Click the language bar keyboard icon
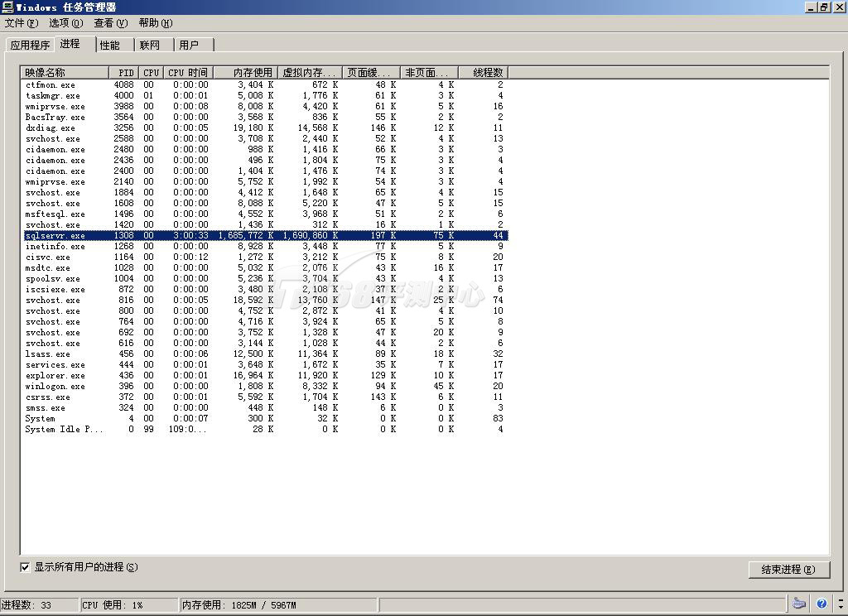The image size is (848, 616). 799,604
